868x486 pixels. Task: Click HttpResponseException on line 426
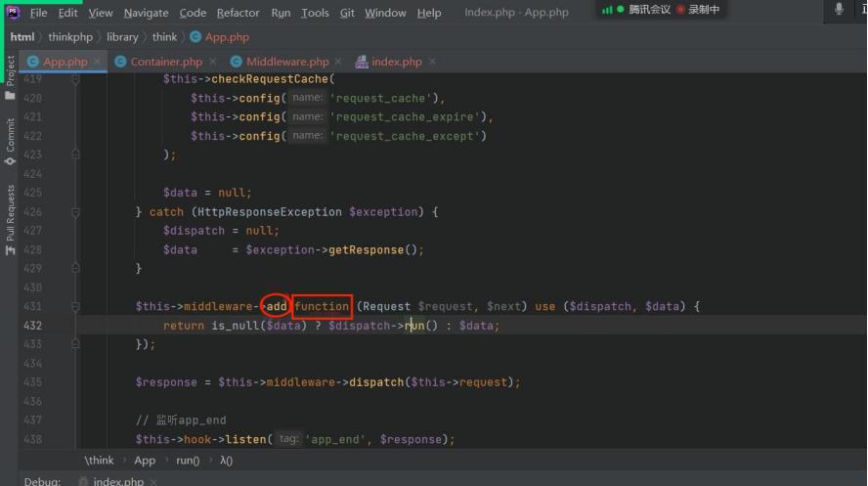[270, 212]
